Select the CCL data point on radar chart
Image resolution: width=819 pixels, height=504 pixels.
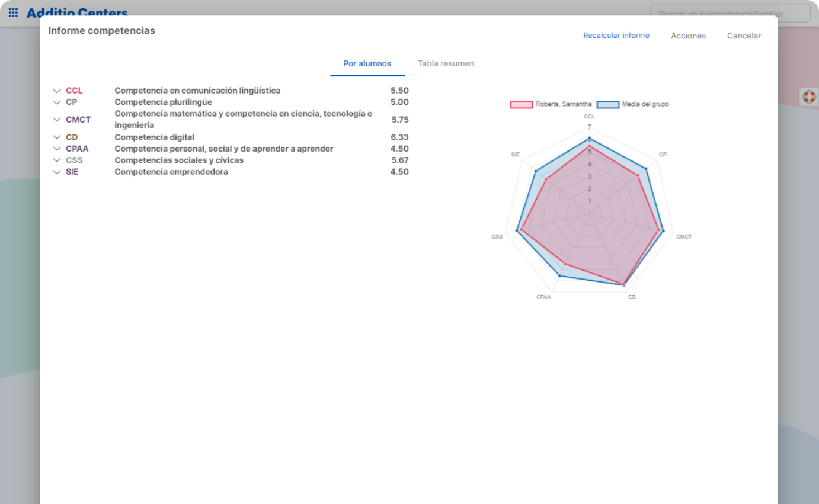coord(589,139)
